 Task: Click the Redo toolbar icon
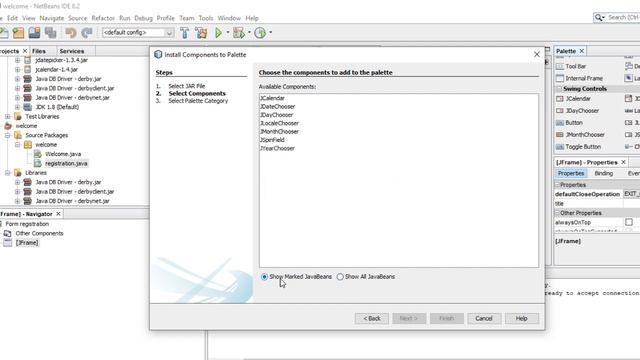[87, 33]
